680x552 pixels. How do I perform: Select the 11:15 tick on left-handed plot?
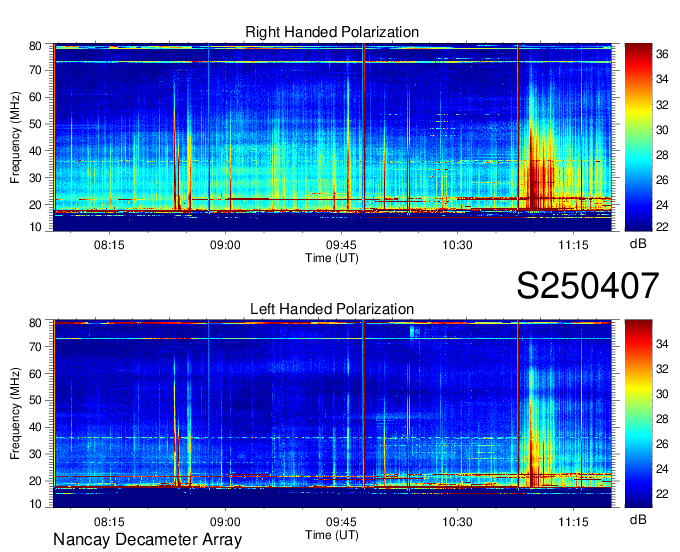point(573,522)
